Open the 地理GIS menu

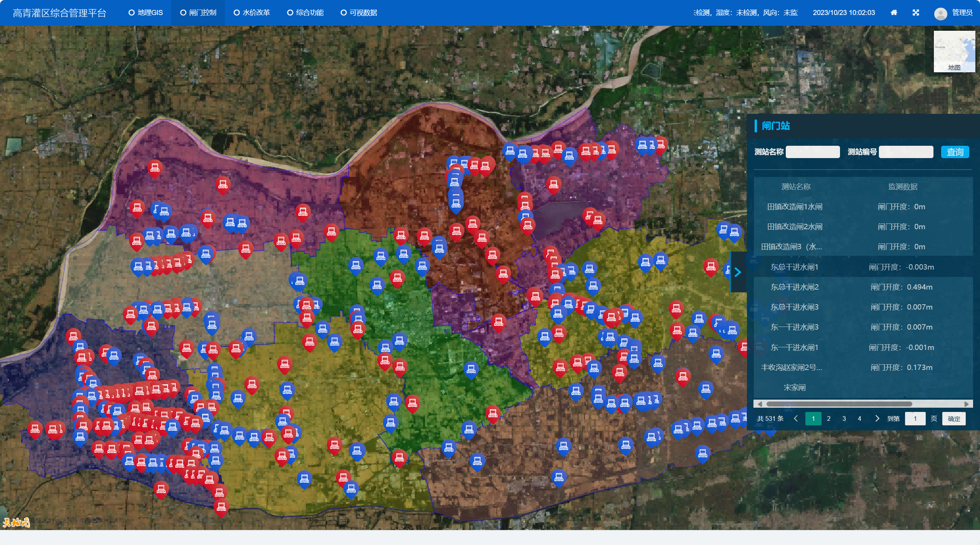146,13
